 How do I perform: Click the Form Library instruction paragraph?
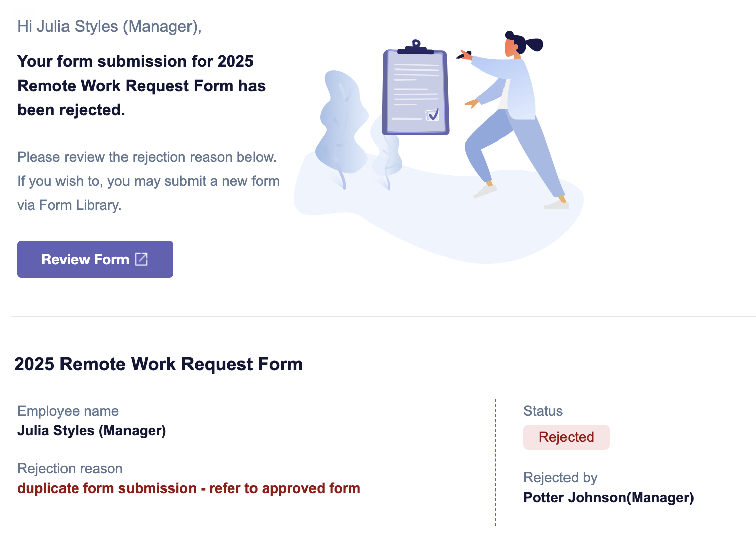click(x=148, y=181)
